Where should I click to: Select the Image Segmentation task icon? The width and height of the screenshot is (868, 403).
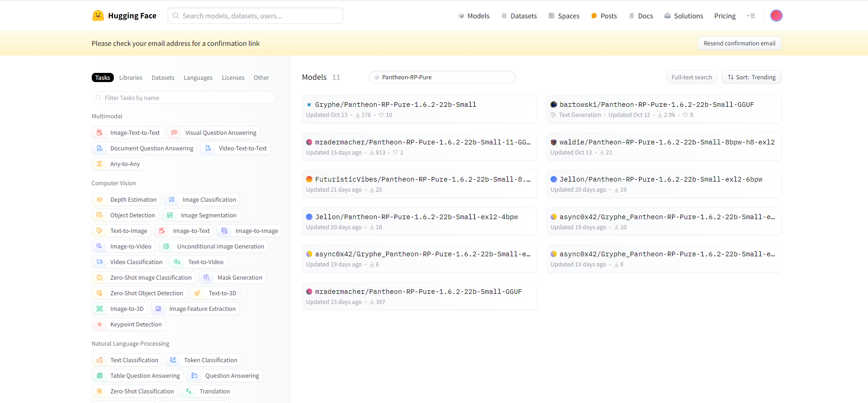pyautogui.click(x=170, y=215)
